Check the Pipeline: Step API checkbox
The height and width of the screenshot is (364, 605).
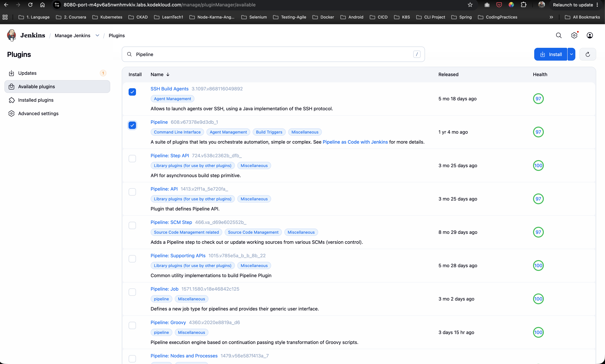point(132,159)
